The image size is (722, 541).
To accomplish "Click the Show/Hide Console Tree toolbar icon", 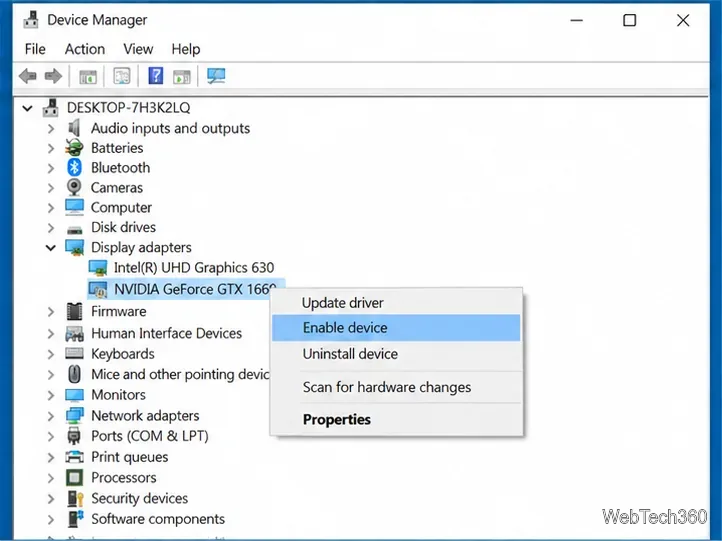I will coord(88,76).
